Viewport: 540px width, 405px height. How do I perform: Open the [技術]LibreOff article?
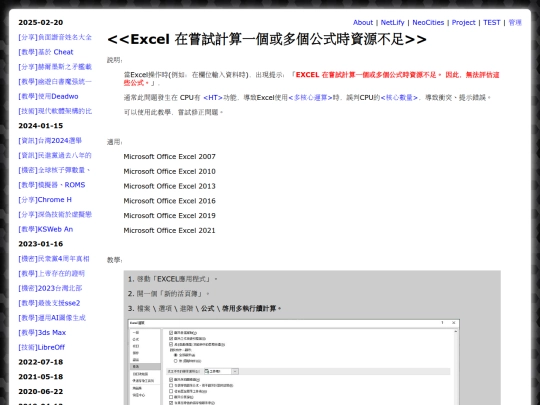[42, 347]
